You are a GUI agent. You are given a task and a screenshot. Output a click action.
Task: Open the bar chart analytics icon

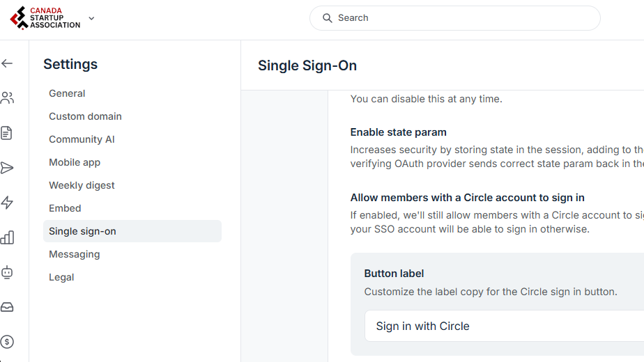tap(7, 237)
